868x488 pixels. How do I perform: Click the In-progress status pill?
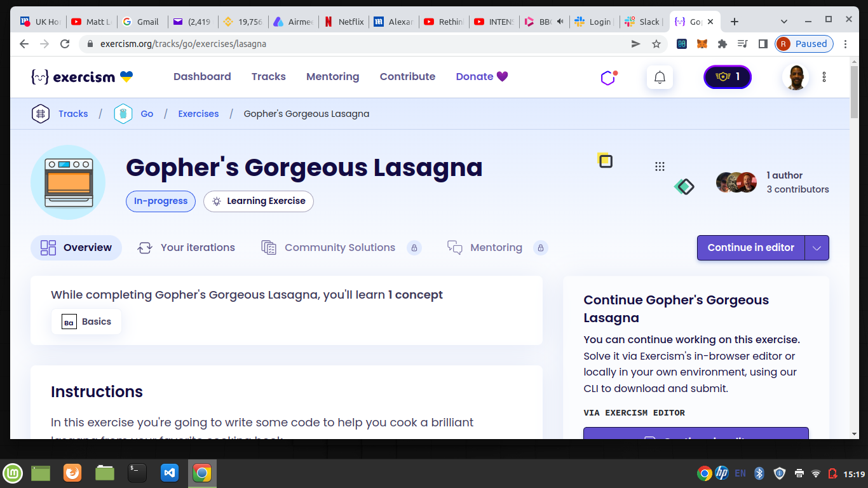coord(160,201)
